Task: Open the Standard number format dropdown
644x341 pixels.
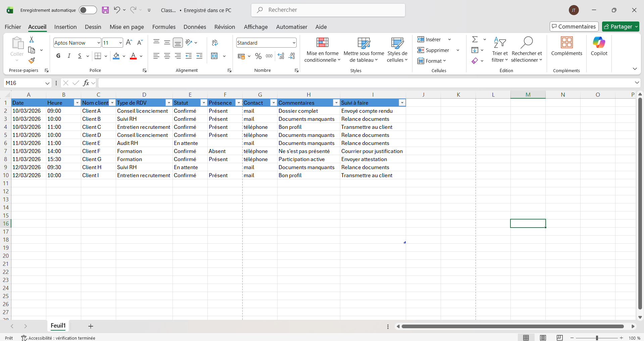Action: click(x=294, y=43)
